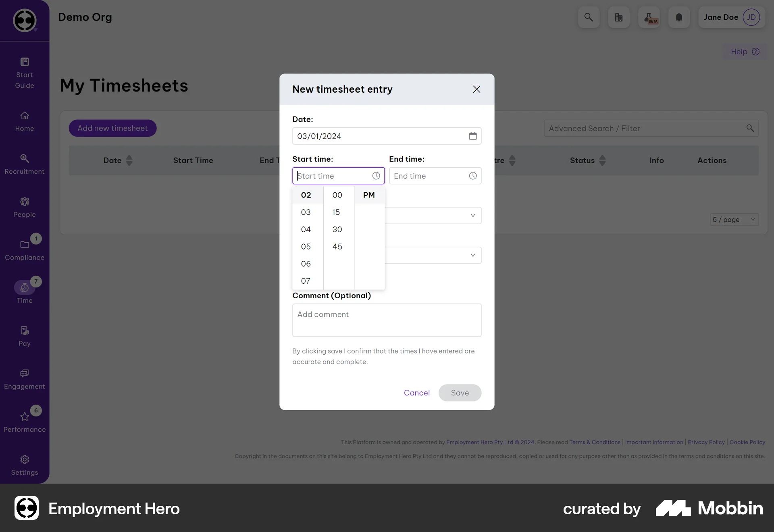The width and height of the screenshot is (774, 532).
Task: Open the search icon in the top bar
Action: tap(589, 17)
